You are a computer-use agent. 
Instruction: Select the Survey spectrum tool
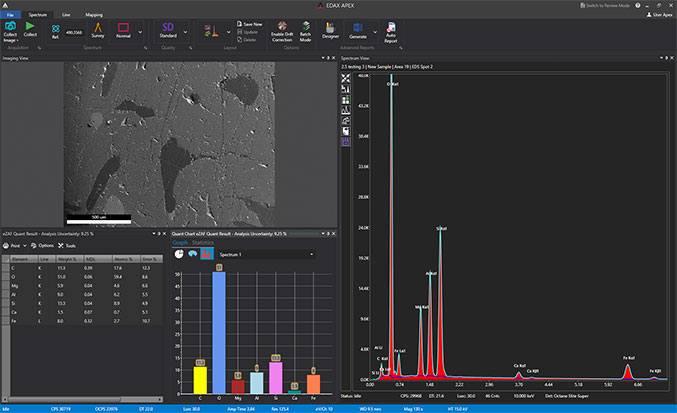pyautogui.click(x=98, y=30)
